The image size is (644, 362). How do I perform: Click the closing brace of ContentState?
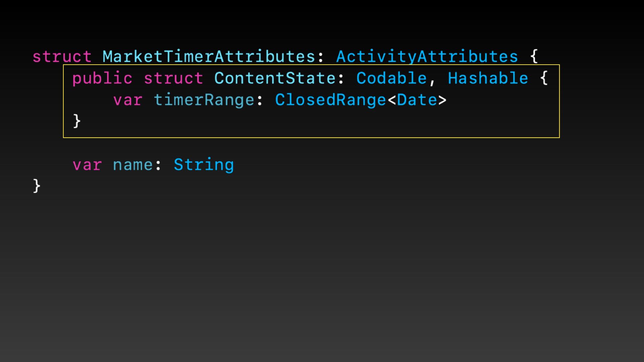point(77,121)
